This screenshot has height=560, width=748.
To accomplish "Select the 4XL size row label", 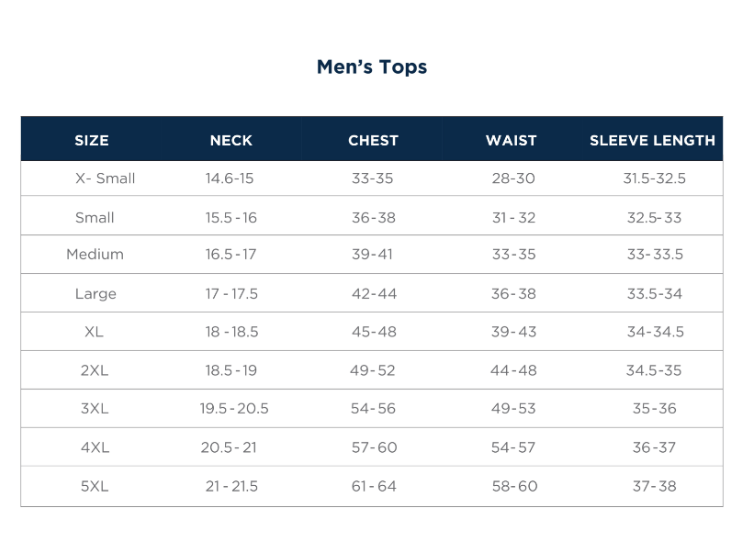I will pos(95,448).
